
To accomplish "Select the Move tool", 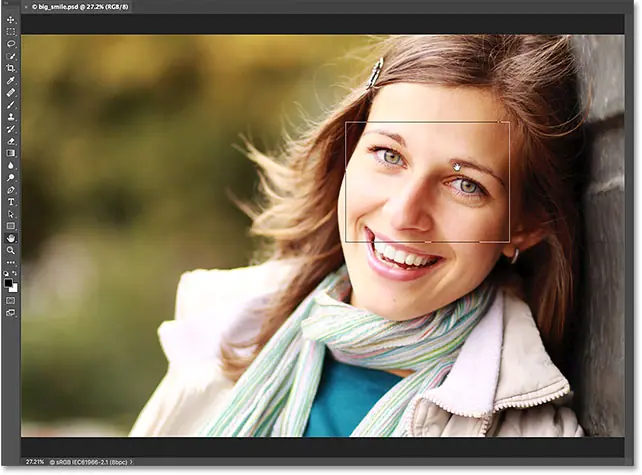I will 10,19.
